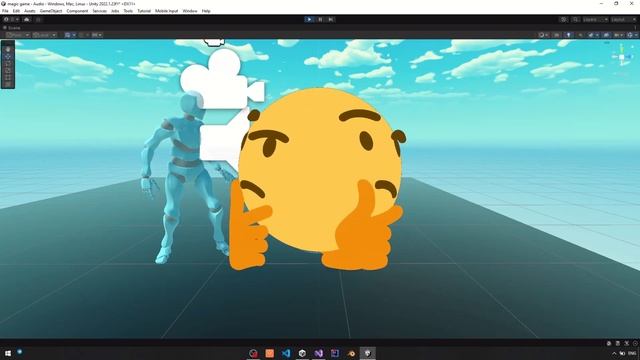640x360 pixels.
Task: Open the Layout dropdown
Action: coord(623,19)
